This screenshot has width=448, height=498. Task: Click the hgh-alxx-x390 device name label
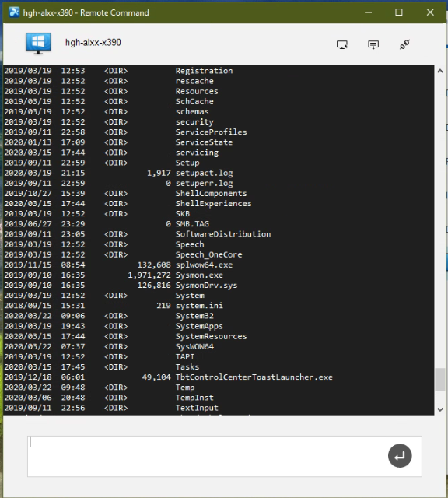tap(93, 43)
